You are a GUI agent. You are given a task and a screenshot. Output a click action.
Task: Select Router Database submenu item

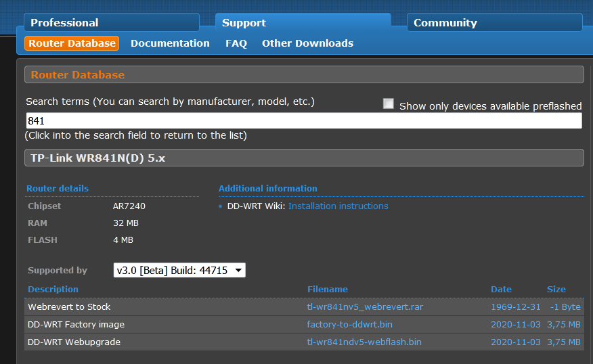tap(72, 43)
